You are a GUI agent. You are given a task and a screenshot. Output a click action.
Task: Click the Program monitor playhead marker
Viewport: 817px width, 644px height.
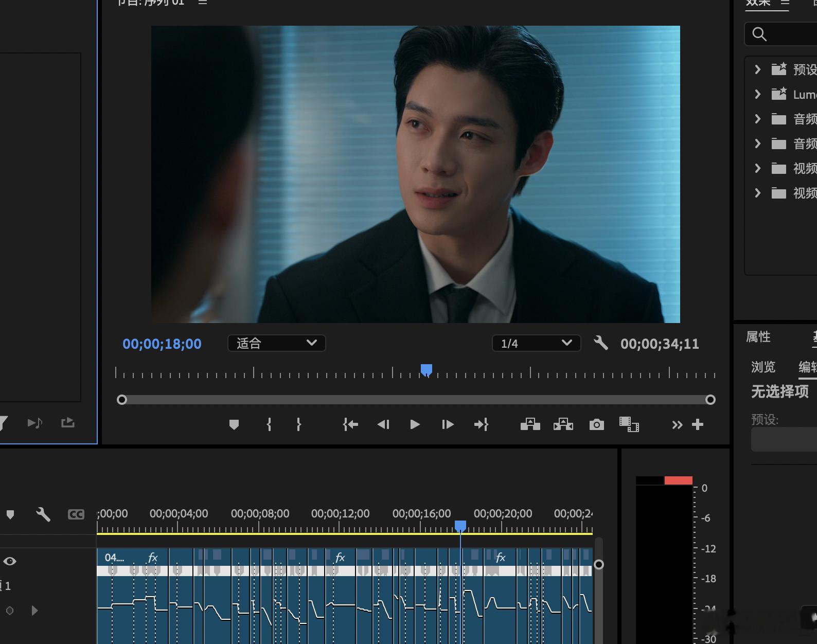click(x=427, y=370)
